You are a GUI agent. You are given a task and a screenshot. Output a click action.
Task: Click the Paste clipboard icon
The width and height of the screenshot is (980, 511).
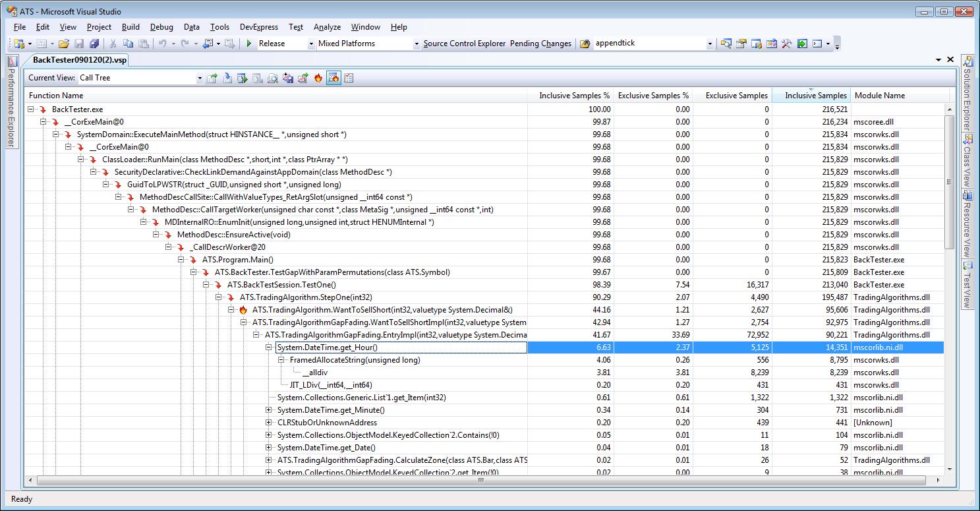click(x=143, y=44)
